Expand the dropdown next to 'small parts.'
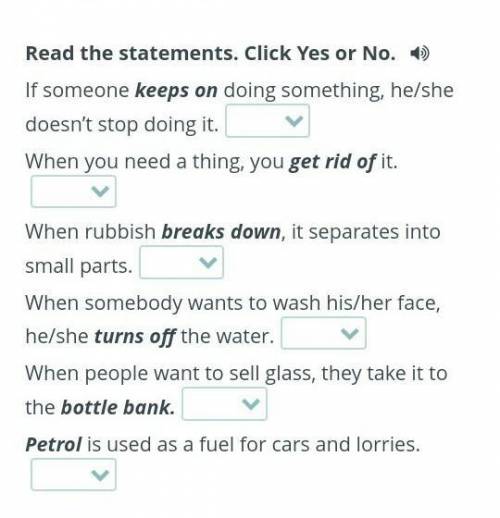Screen dimensions: 500x518 (181, 262)
